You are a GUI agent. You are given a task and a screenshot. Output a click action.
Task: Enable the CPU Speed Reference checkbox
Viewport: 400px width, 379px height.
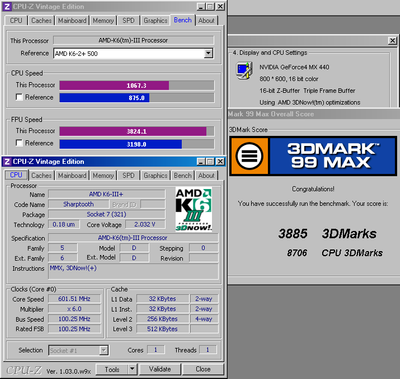pyautogui.click(x=19, y=97)
